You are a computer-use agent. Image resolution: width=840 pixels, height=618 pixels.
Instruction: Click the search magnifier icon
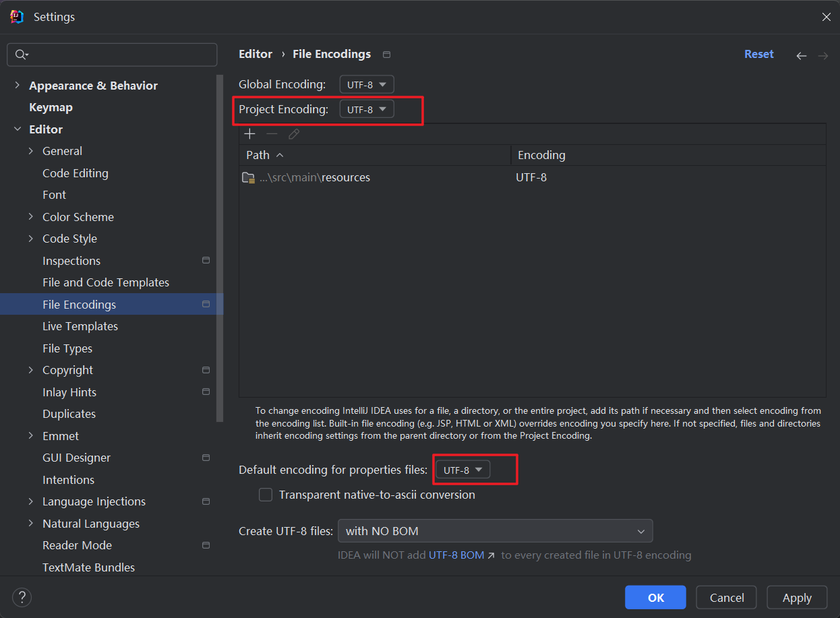(x=22, y=55)
